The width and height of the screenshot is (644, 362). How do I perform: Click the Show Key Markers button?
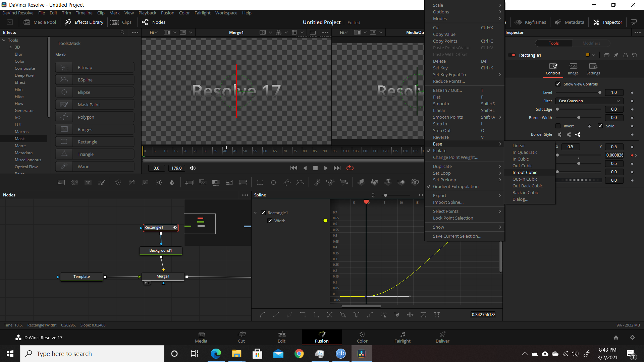tap(437, 315)
